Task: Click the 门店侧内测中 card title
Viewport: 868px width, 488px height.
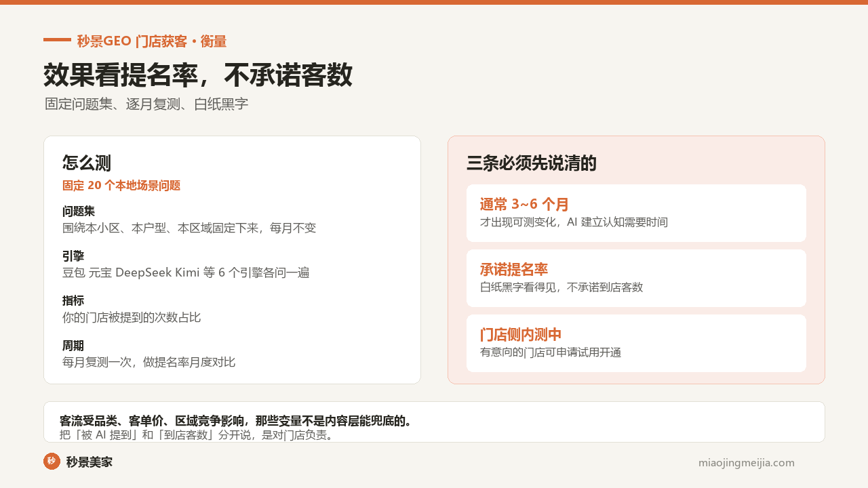Action: 521,335
